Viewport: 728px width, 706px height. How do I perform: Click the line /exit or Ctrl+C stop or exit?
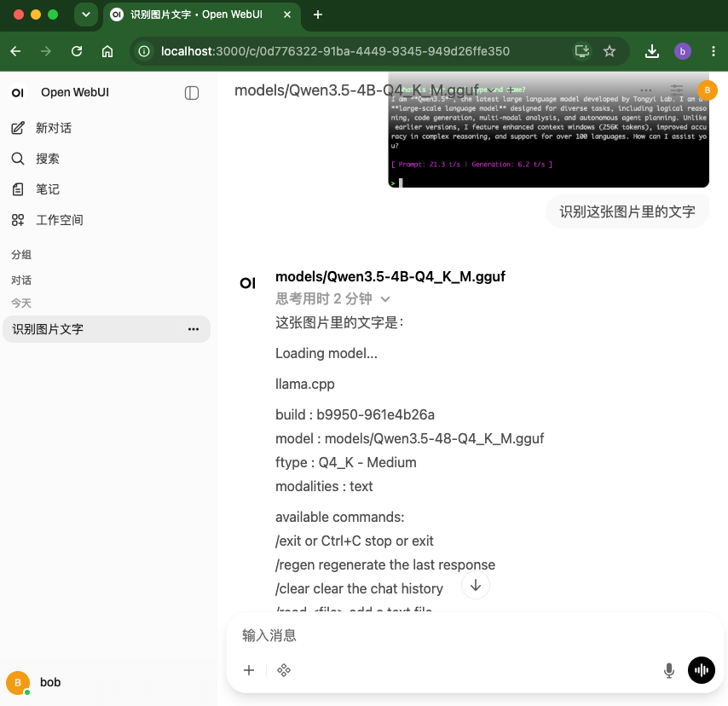pyautogui.click(x=355, y=541)
